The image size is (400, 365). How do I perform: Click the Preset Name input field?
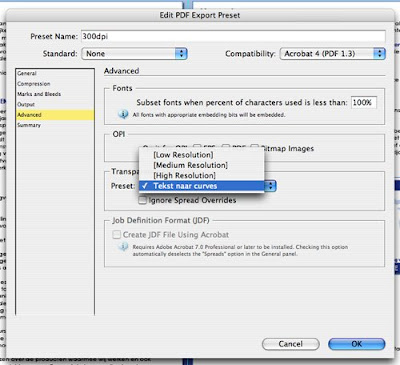tap(233, 36)
